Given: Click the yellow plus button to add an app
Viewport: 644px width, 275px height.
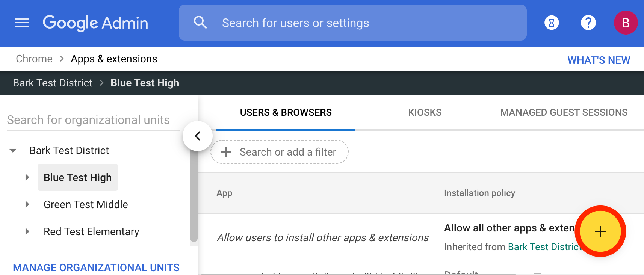Looking at the screenshot, I should click(x=600, y=232).
